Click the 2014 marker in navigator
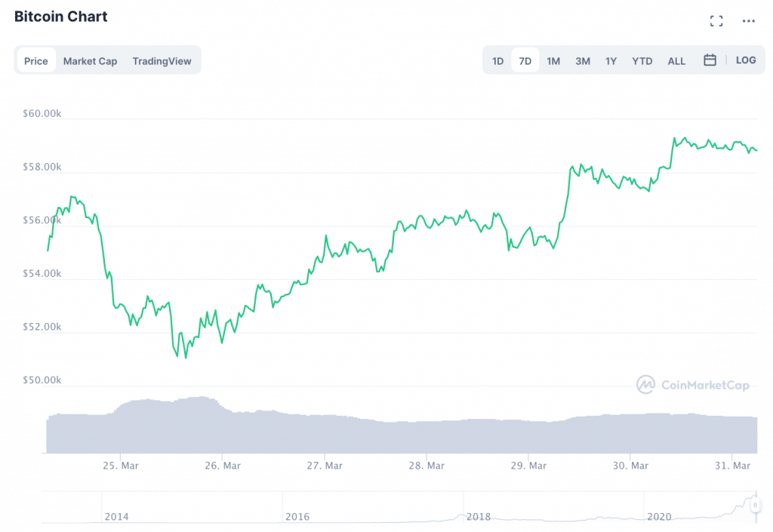The width and height of the screenshot is (773, 532). (116, 517)
